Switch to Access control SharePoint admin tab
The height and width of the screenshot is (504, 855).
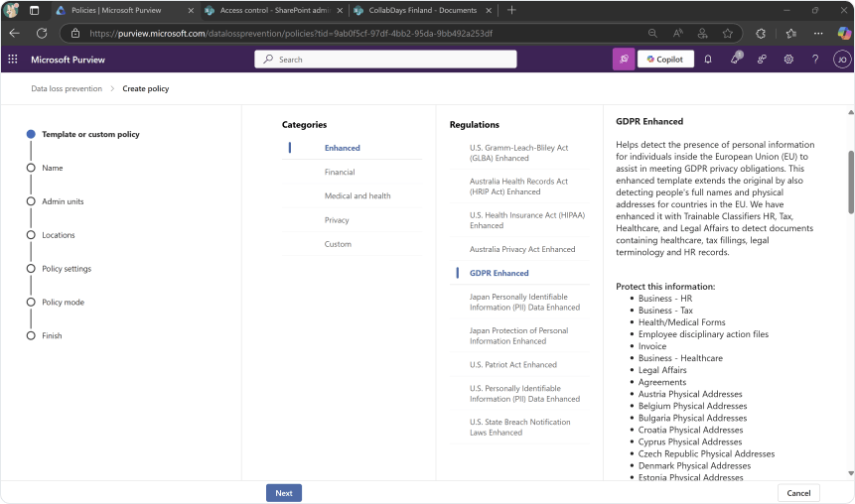tap(274, 10)
